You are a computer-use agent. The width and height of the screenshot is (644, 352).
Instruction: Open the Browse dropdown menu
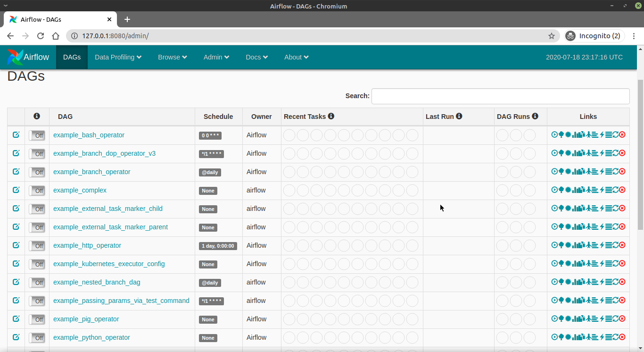tap(172, 57)
